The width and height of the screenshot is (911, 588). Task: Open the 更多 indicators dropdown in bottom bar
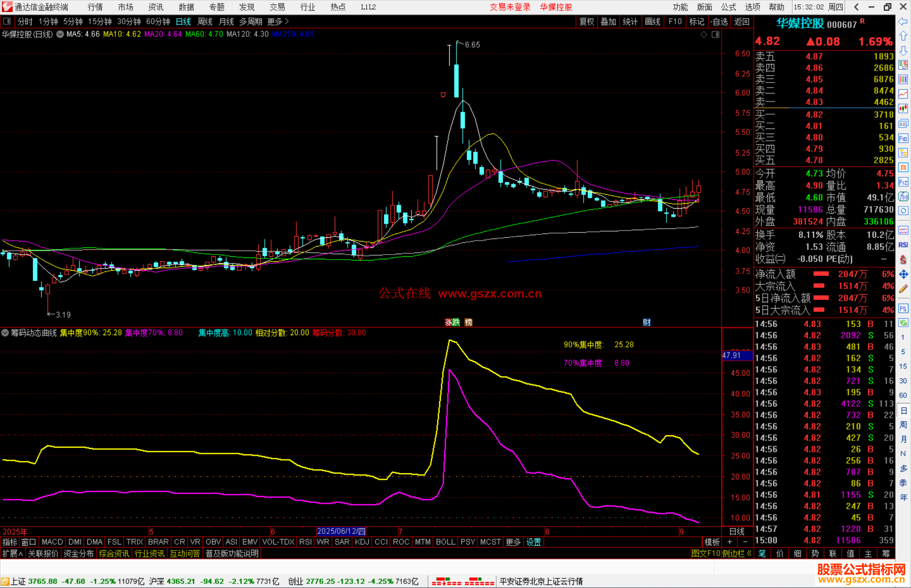pyautogui.click(x=513, y=542)
